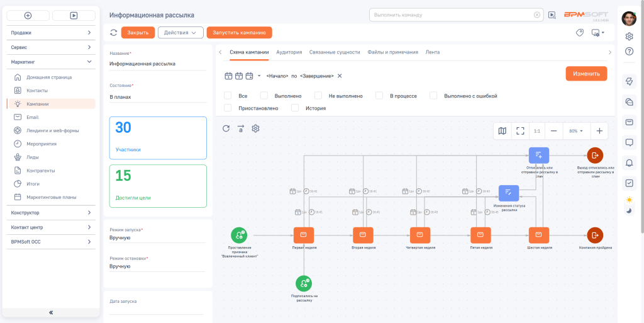Open the Итоги section
This screenshot has width=644, height=323.
(x=33, y=184)
